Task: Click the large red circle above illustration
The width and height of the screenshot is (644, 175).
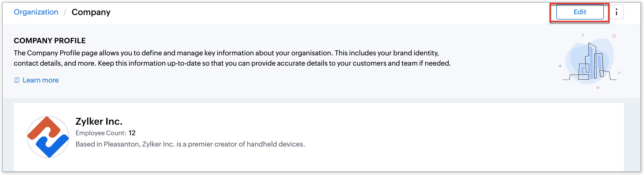Action: pyautogui.click(x=614, y=36)
